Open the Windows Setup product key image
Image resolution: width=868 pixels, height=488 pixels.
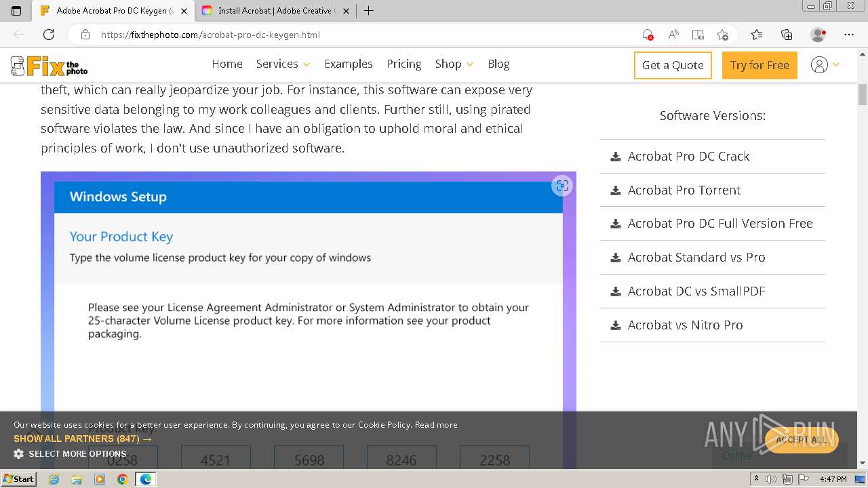[309, 319]
